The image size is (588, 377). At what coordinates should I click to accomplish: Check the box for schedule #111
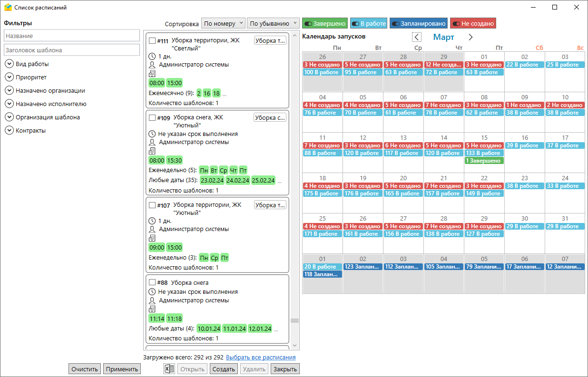(152, 41)
